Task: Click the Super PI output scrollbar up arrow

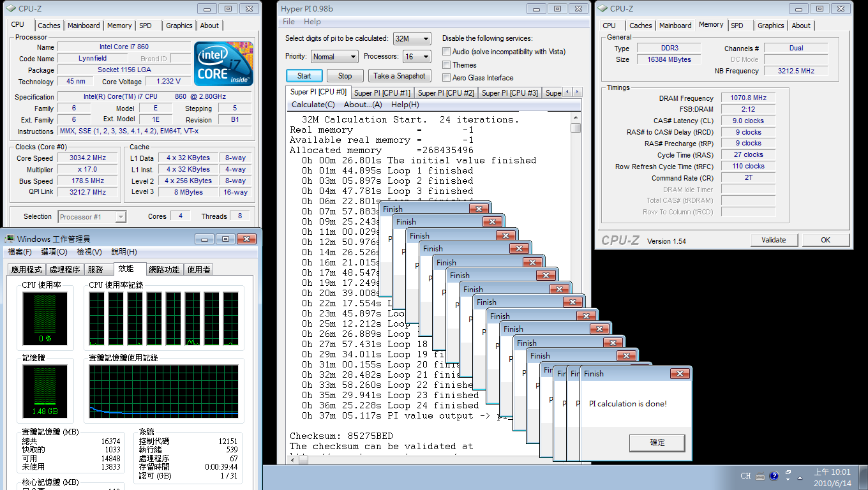Action: coord(576,117)
